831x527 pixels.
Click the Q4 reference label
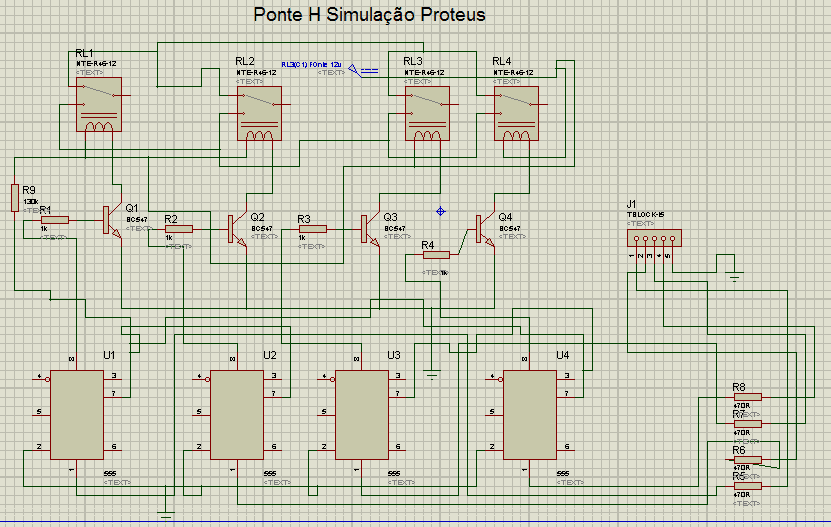(x=506, y=217)
